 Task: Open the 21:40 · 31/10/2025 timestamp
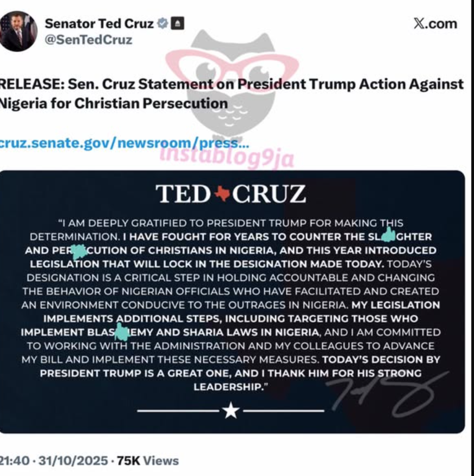[x=53, y=461]
